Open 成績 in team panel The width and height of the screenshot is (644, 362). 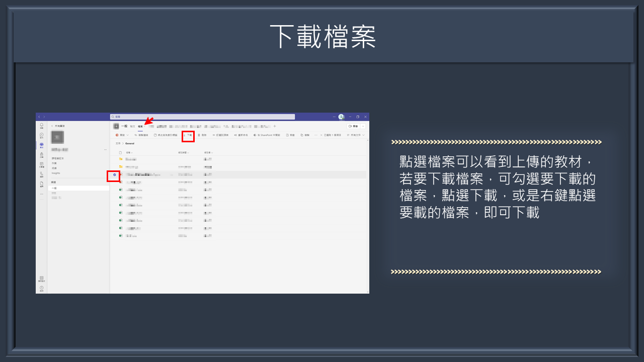click(x=54, y=168)
